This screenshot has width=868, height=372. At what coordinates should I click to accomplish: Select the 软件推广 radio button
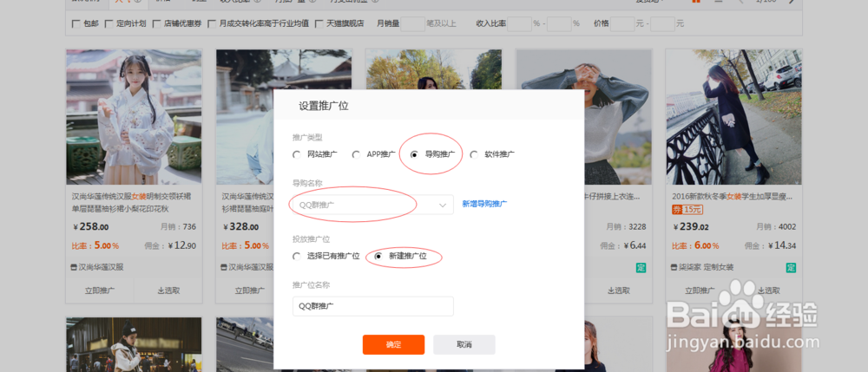tap(474, 154)
